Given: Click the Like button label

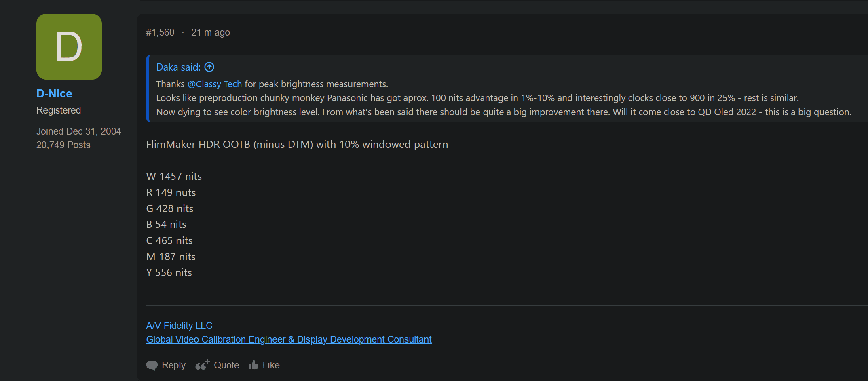Looking at the screenshot, I should pyautogui.click(x=271, y=365).
